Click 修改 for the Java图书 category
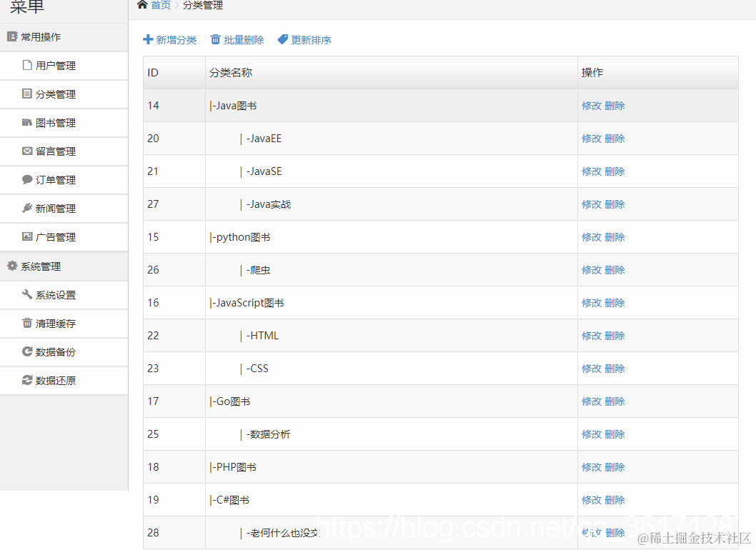The width and height of the screenshot is (756, 550). [591, 105]
